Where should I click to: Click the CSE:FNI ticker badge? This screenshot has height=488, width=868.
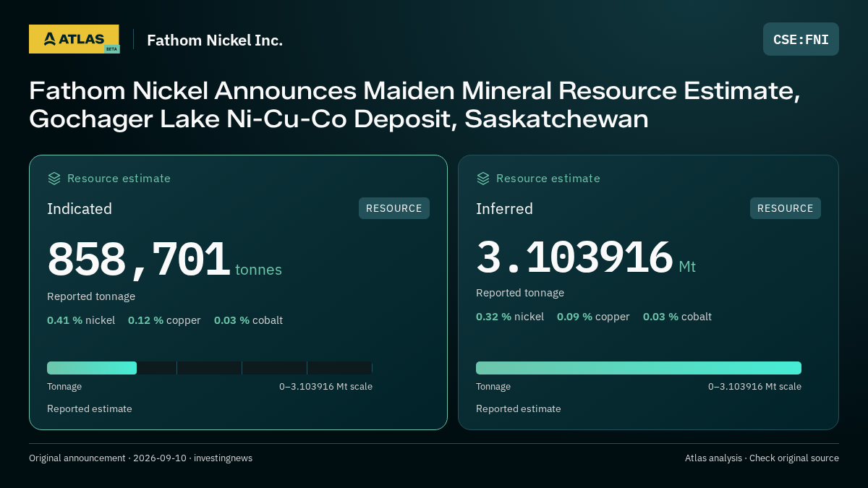pos(801,39)
